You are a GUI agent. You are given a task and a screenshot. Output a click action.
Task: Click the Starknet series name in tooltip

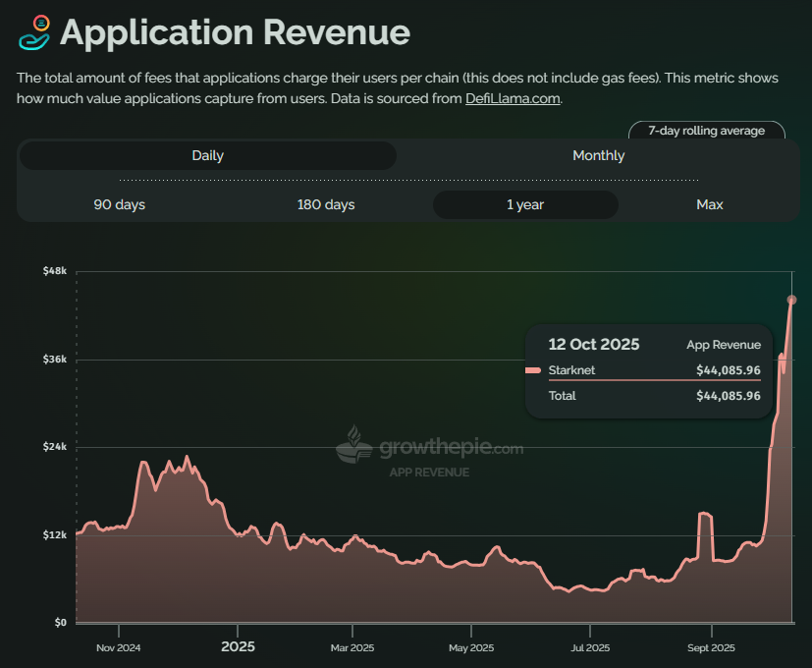571,370
